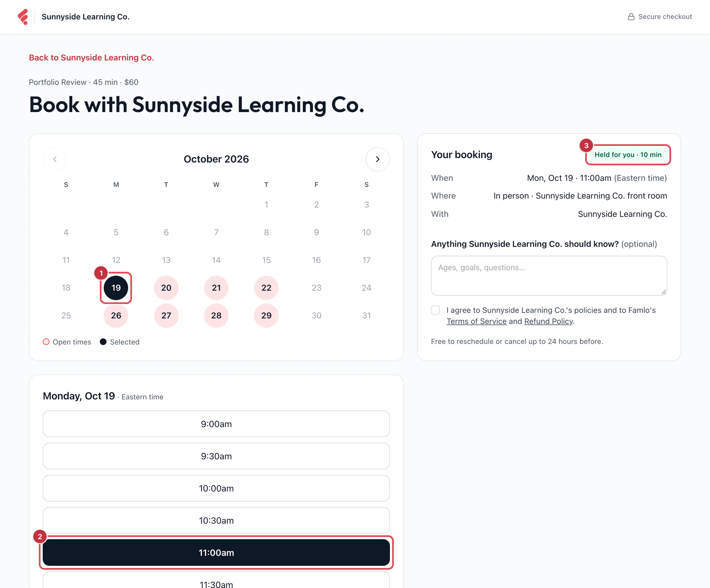Screen dimensions: 710x588
Task: Click the unavailable date 23 on calendar
Action: pos(316,288)
